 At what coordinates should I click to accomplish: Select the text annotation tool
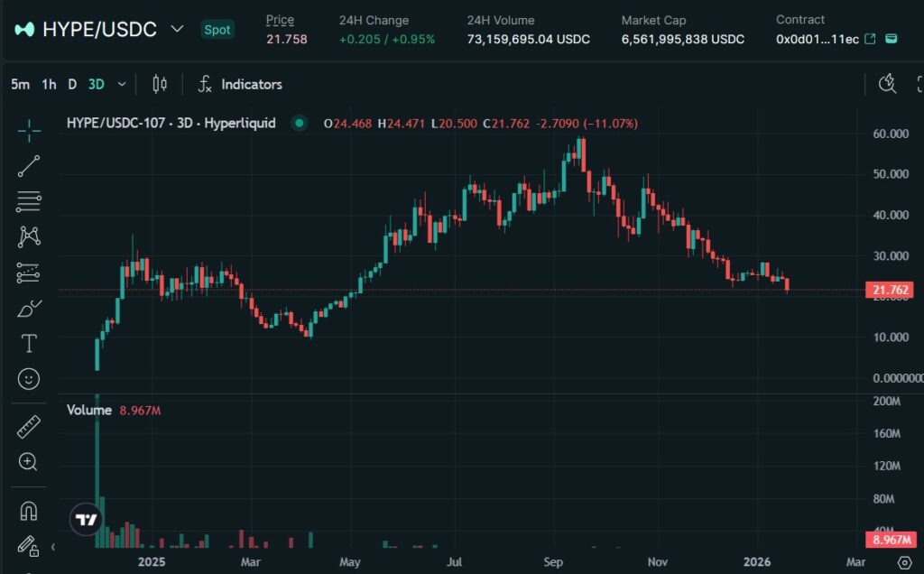(28, 343)
